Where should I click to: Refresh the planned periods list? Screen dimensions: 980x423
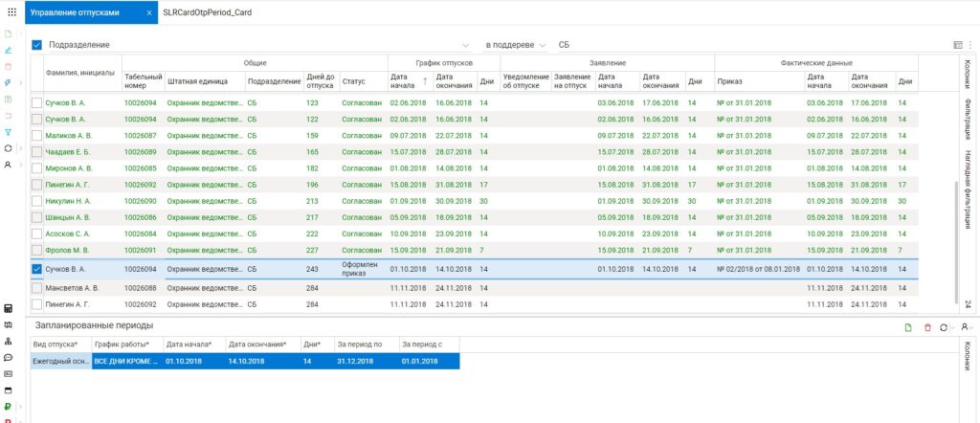944,326
